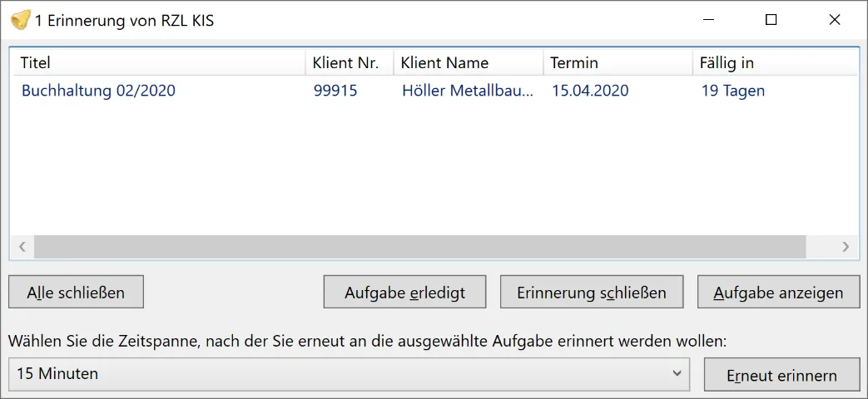Mark task done with Aufgabe erledigt
Screen dimensions: 868x399
coord(404,293)
